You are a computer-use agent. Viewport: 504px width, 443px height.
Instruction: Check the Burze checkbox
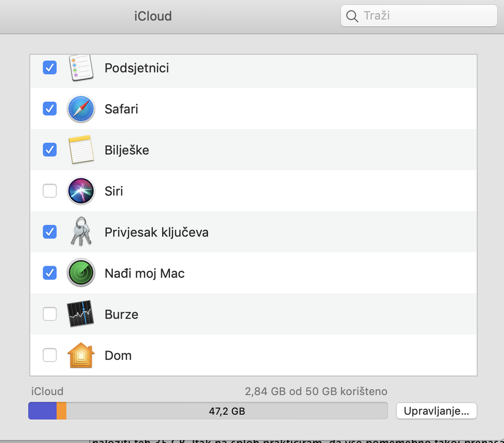click(x=50, y=314)
